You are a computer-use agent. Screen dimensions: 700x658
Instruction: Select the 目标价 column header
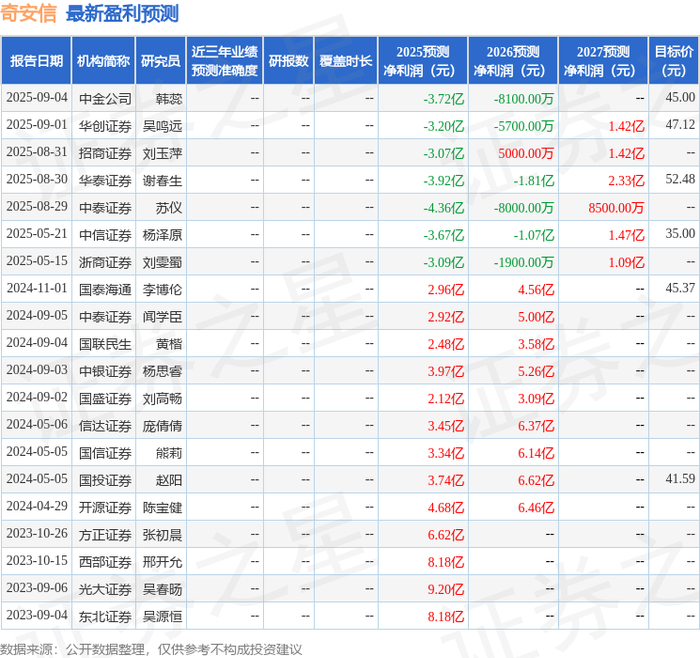pos(674,61)
